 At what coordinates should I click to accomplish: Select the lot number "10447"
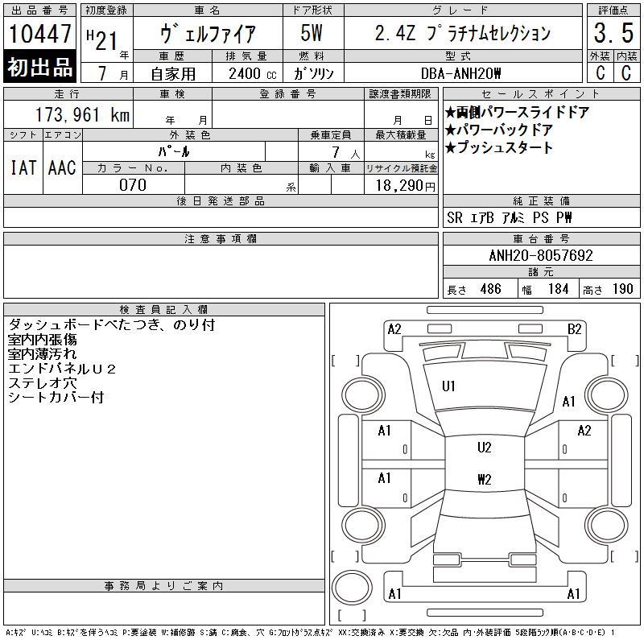click(39, 33)
